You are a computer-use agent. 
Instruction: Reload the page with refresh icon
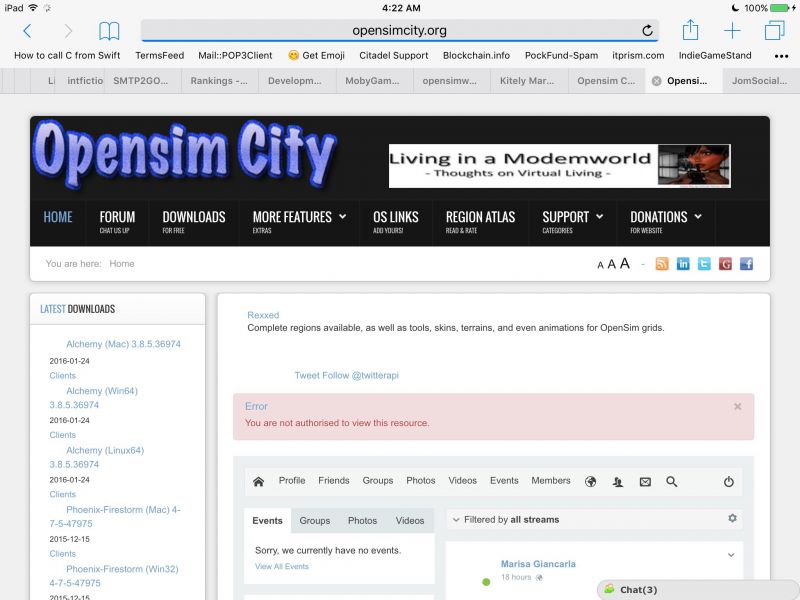point(647,31)
